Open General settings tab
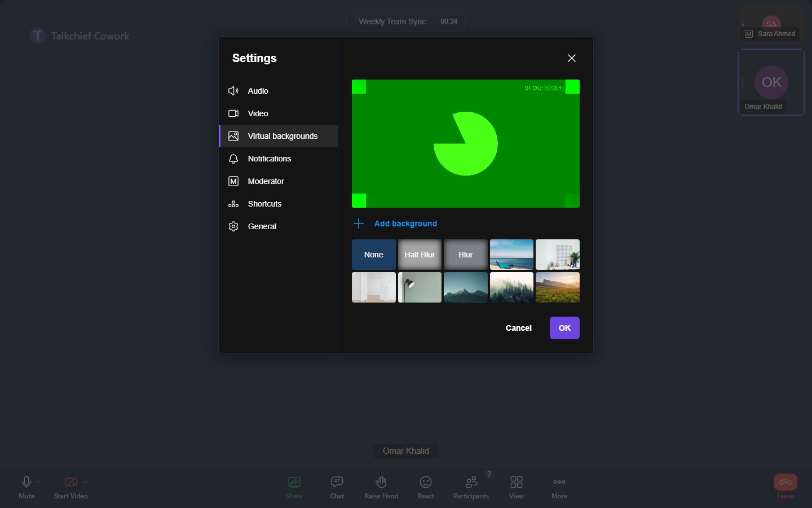812x508 pixels. (x=278, y=226)
